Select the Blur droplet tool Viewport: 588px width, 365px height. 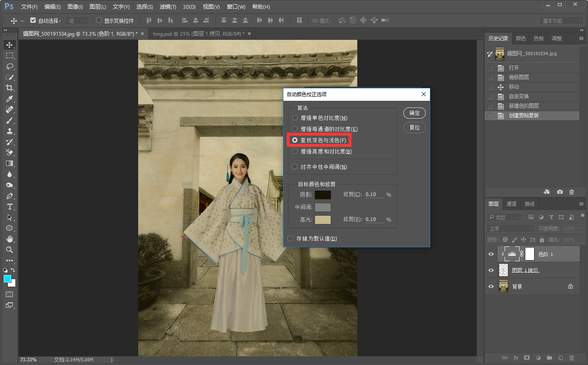click(10, 174)
